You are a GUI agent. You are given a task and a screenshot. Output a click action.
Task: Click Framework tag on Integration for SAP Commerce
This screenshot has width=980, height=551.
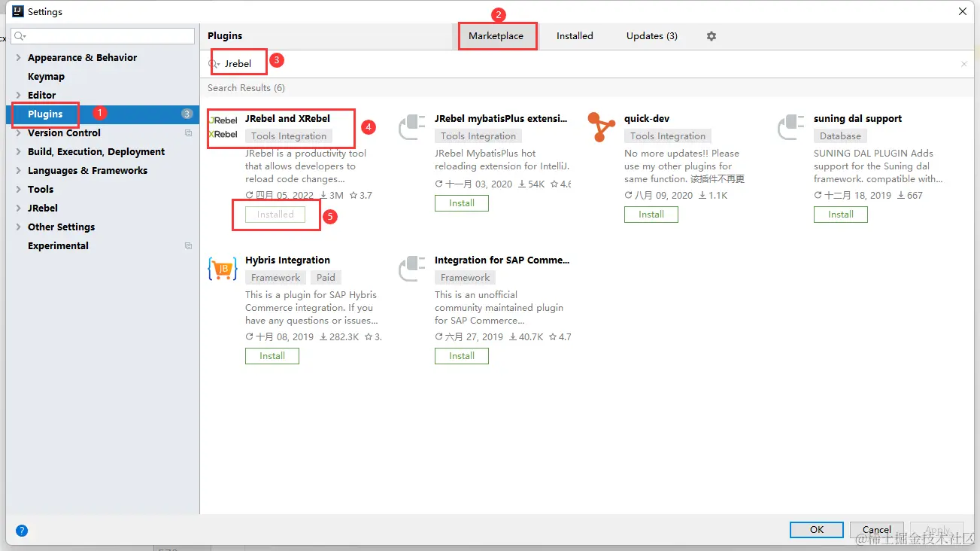click(x=465, y=278)
